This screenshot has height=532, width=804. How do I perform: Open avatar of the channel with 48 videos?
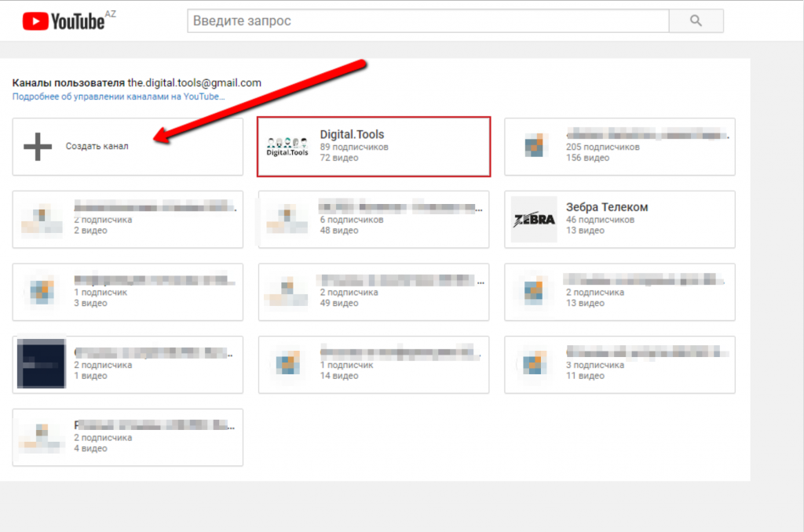coord(287,220)
